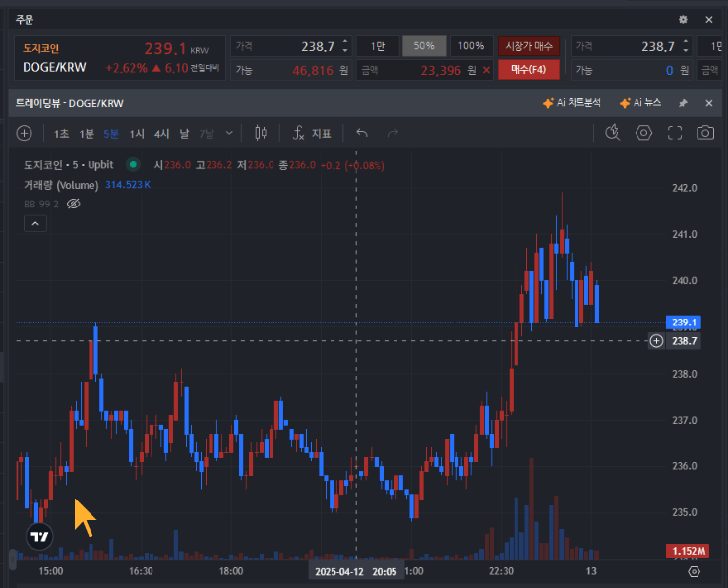Undo the last chart action
This screenshot has height=588, width=728.
(362, 133)
